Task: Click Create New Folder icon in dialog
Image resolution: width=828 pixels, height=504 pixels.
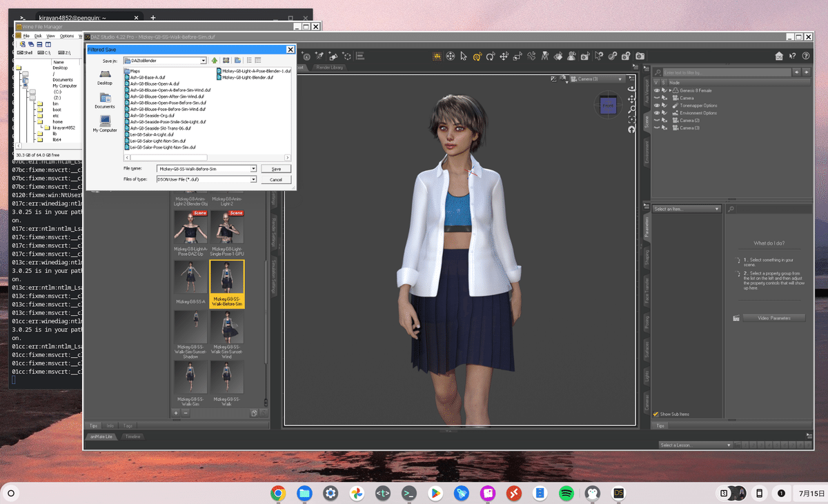Action: [x=238, y=61]
